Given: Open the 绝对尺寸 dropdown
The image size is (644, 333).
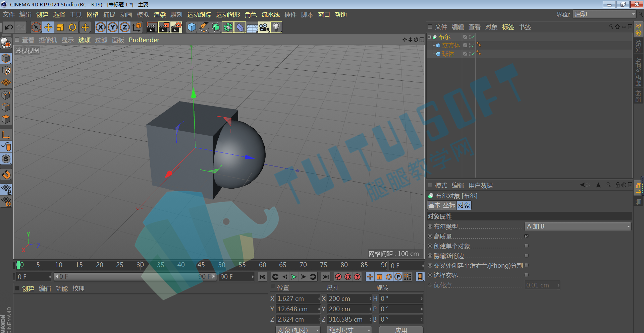Looking at the screenshot, I should point(349,330).
